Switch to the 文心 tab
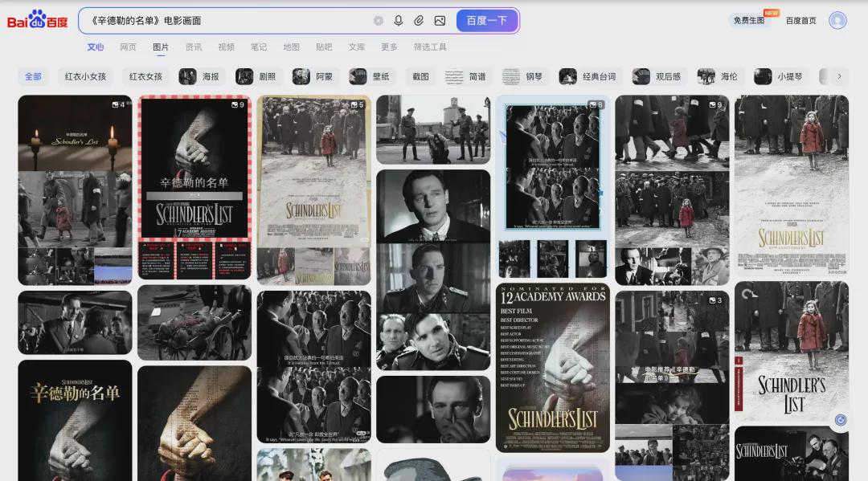This screenshot has width=868, height=481. click(95, 47)
